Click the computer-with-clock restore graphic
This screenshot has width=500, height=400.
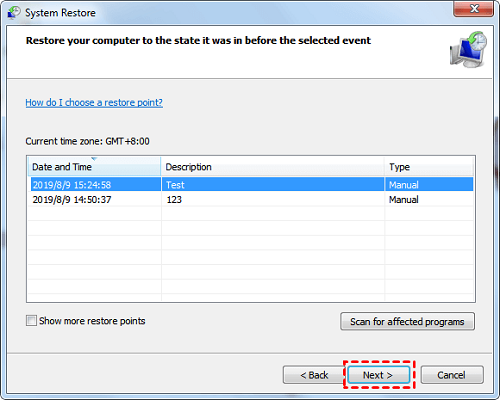point(469,50)
